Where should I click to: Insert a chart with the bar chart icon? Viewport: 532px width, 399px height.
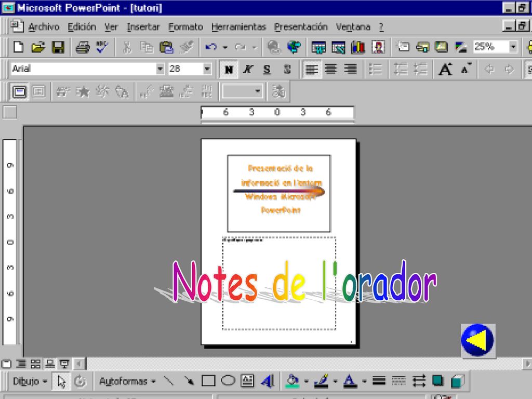click(358, 47)
